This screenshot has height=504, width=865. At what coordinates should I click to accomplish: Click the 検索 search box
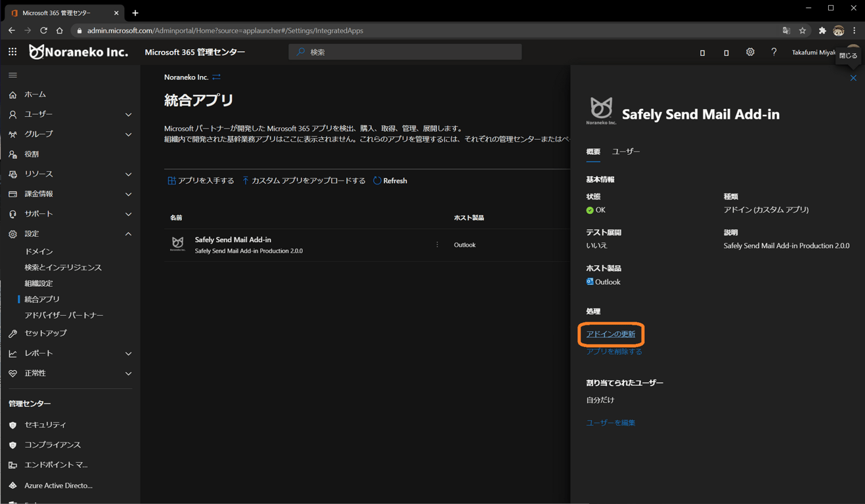[405, 52]
